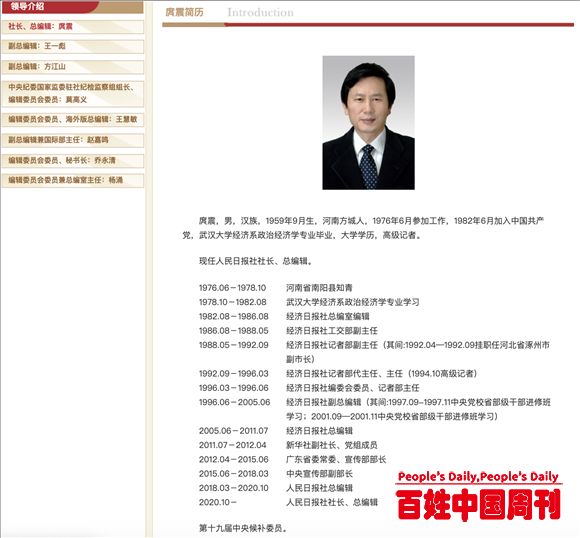The width and height of the screenshot is (580, 538).
Task: Click the portrait photo of 庹震
Action: [368, 123]
